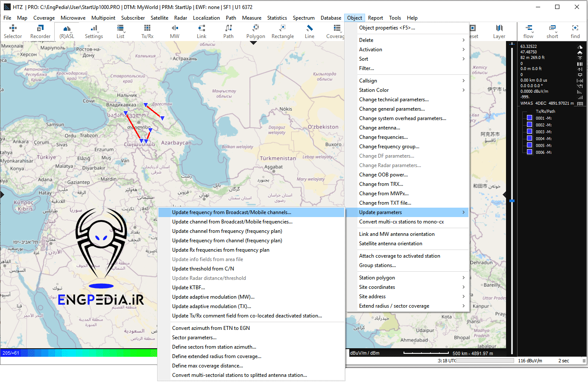The height and width of the screenshot is (382, 588).
Task: Click the color scale bar labeled 205/+61
Action: coord(79,353)
